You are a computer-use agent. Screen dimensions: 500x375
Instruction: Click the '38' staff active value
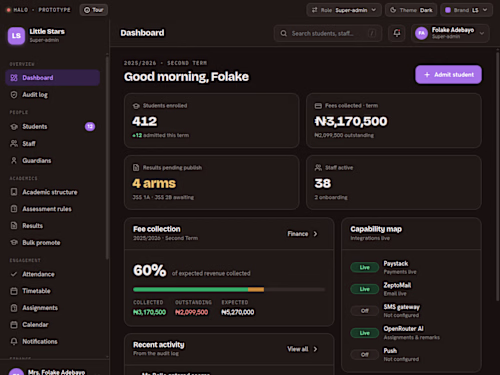coord(323,183)
